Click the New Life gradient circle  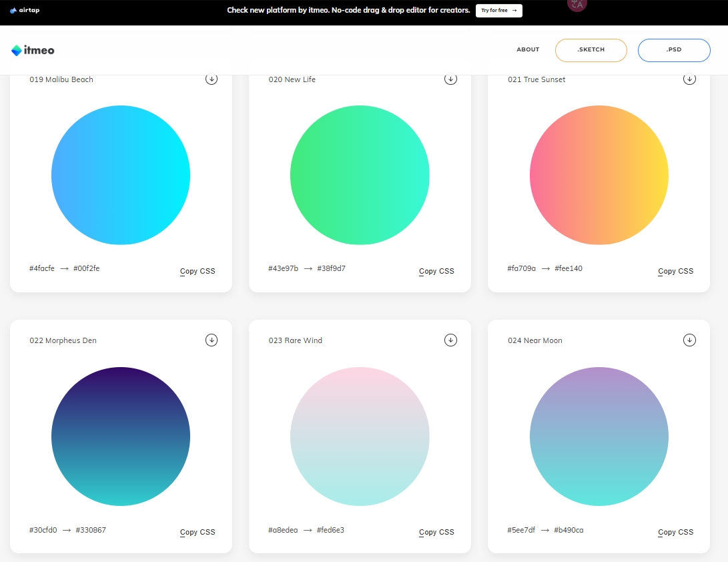[x=360, y=175]
